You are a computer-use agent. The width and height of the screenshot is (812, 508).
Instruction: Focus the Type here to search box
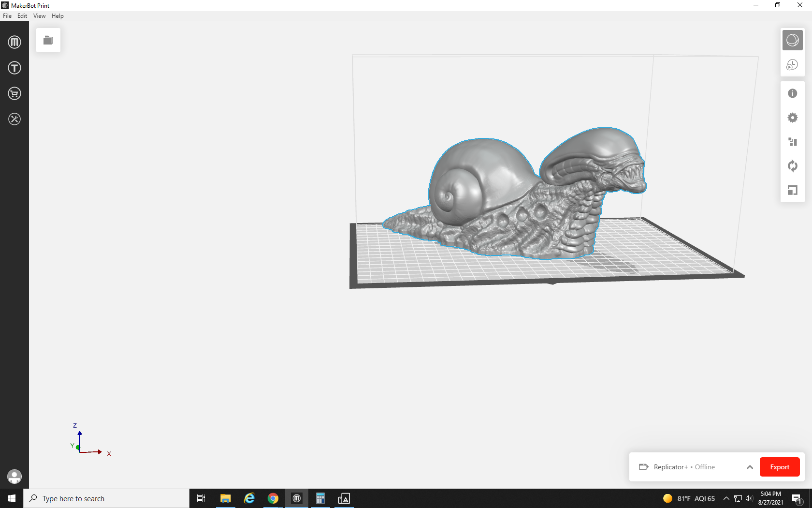(106, 498)
